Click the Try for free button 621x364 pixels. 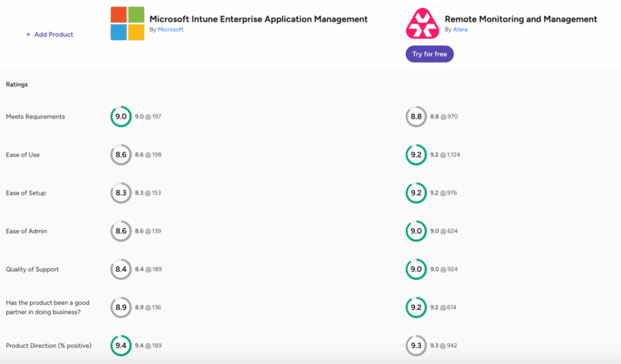pos(429,54)
